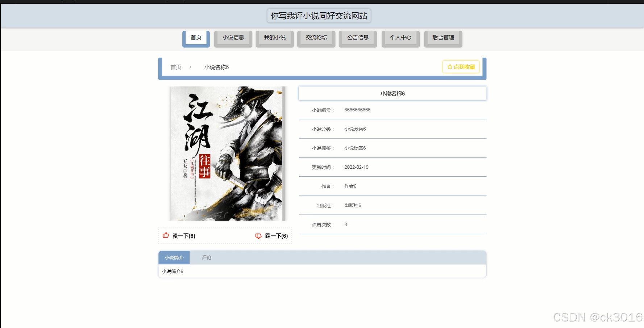644x328 pixels.
Task: Click the tag value 小说标签6
Action: pyautogui.click(x=355, y=148)
